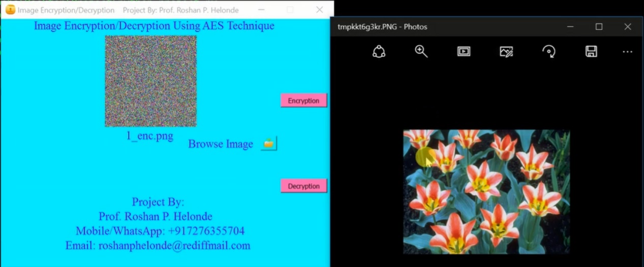Minimize the Photos window
644x267 pixels.
(x=570, y=26)
